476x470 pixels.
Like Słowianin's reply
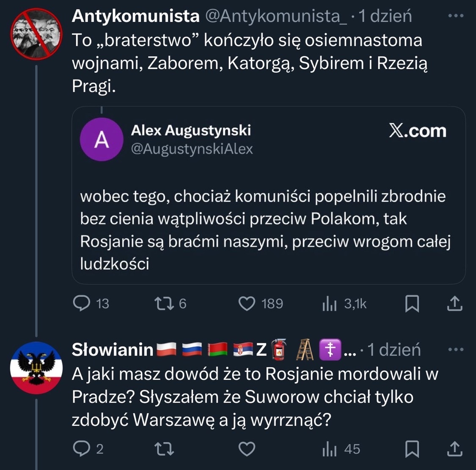(x=248, y=449)
